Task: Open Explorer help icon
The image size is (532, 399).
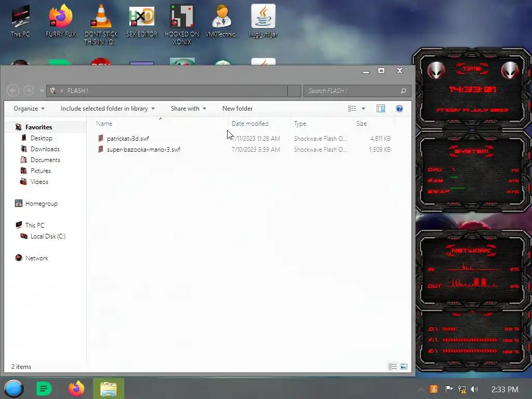Action: [x=400, y=109]
